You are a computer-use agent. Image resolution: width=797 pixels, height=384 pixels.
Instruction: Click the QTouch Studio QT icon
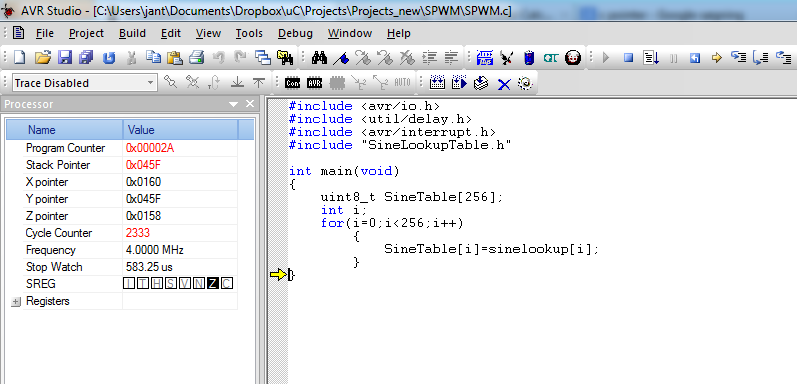click(550, 58)
